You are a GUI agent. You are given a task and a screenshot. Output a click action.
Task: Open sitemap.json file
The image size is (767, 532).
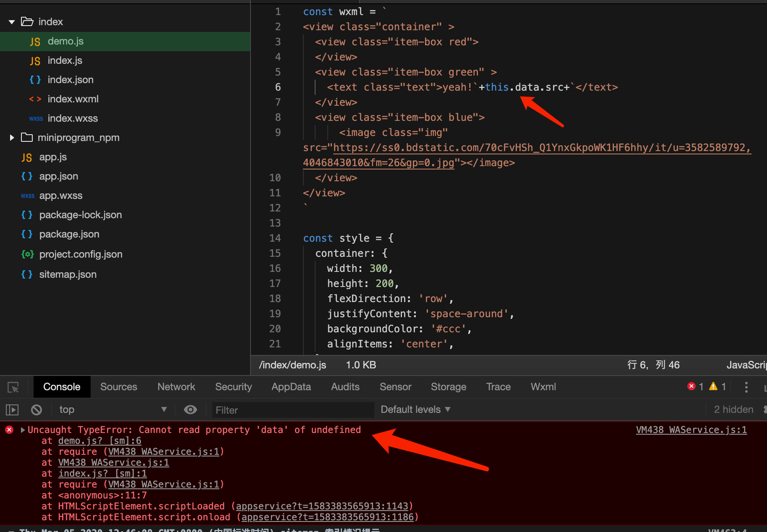(x=68, y=274)
